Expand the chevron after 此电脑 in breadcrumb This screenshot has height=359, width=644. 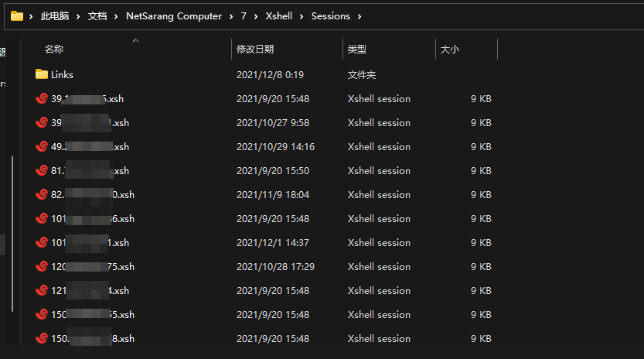[x=79, y=16]
